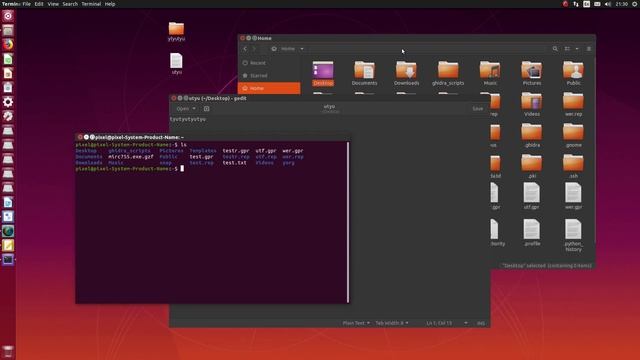Select Home in Files sidebar
The height and width of the screenshot is (360, 640).
point(269,88)
